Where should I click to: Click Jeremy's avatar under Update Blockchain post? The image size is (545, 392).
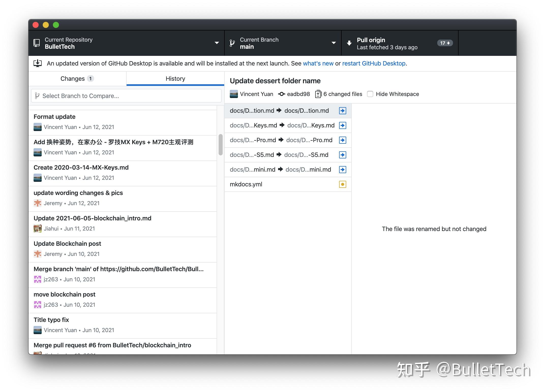37,254
